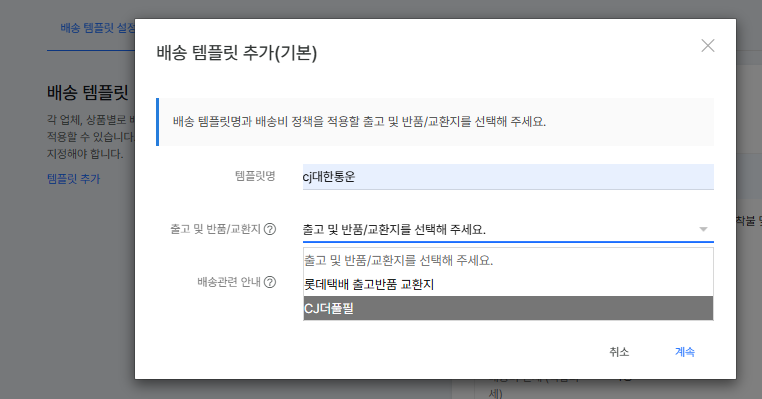Screen dimensions: 762x399
Task: Focus the 템플릿명 field containing cj대한통운
Action: pyautogui.click(x=508, y=176)
